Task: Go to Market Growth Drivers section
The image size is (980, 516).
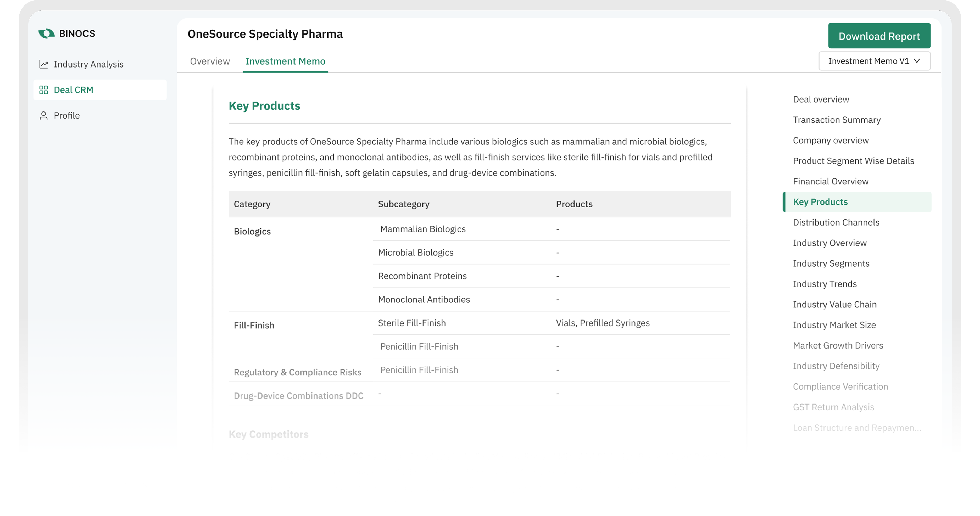Action: pyautogui.click(x=838, y=346)
